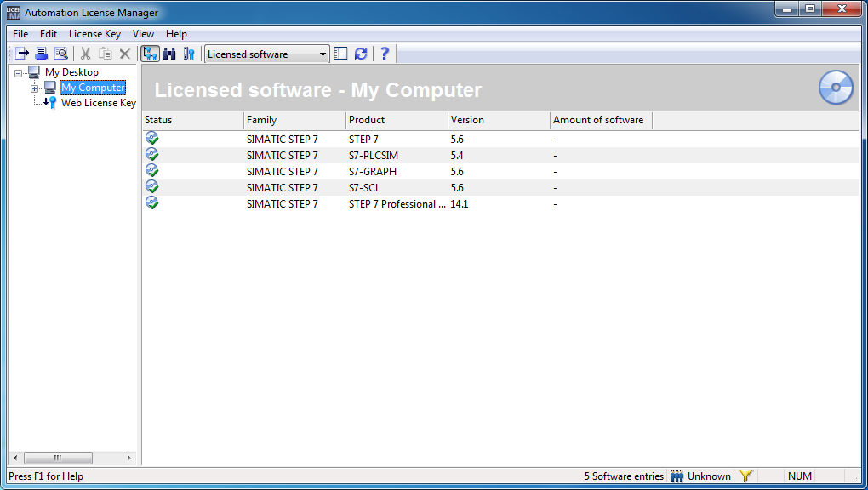
Task: Toggle the navigation tree view toolbar button
Action: (x=150, y=54)
